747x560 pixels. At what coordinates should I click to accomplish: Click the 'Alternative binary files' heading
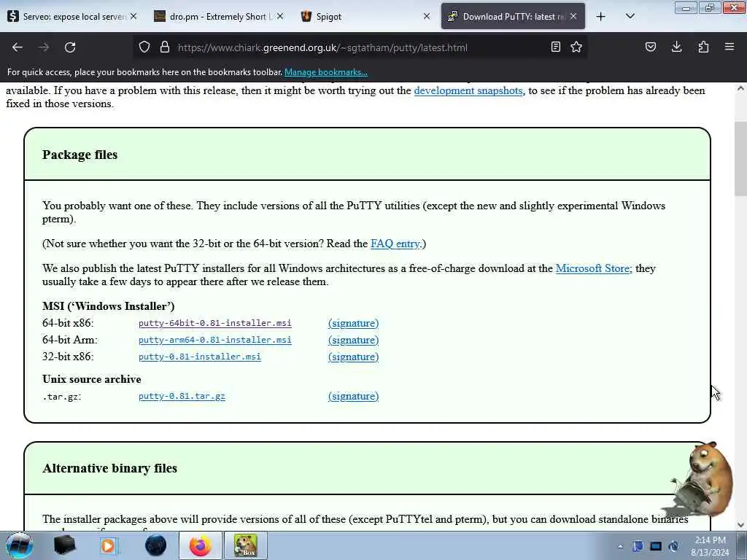coord(109,468)
